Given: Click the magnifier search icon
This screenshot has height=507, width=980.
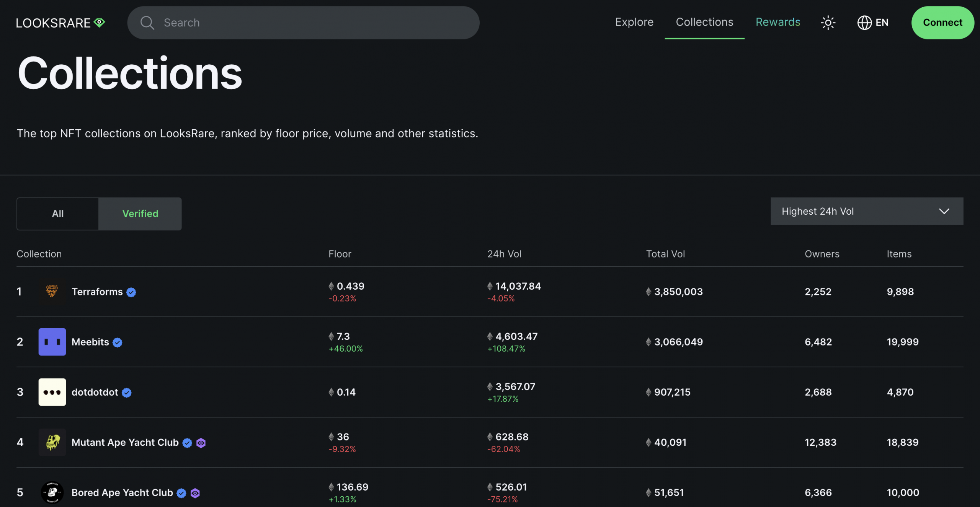Looking at the screenshot, I should tap(147, 23).
